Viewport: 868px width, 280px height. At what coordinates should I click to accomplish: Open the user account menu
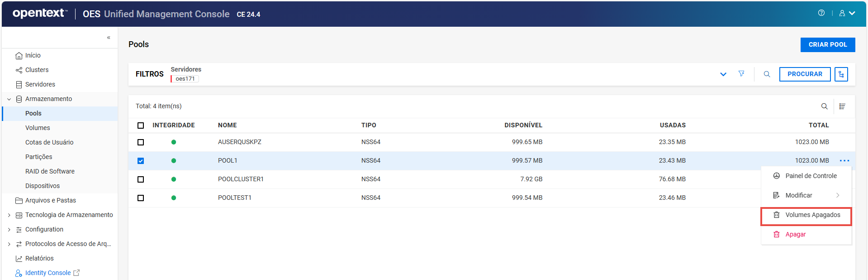point(847,13)
